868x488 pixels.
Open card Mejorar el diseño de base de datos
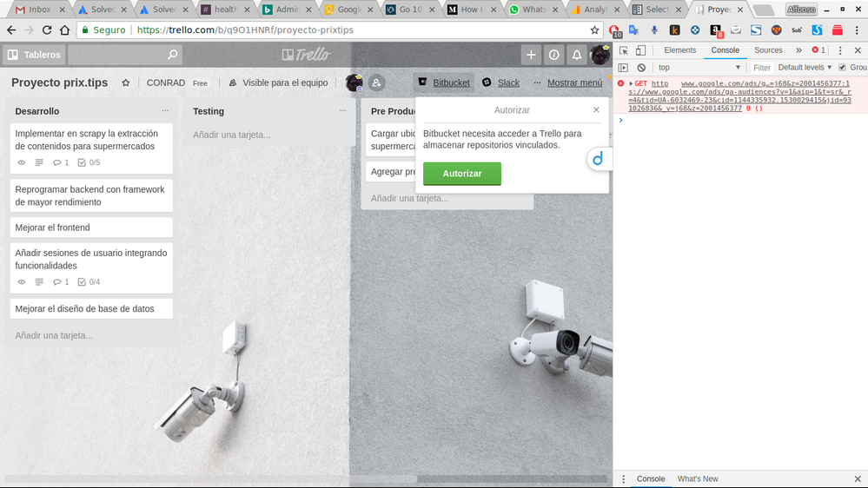[91, 309]
